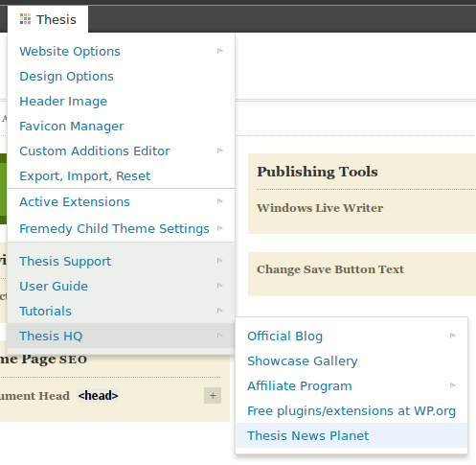Click arrow next to Custom Additions Editor
The height and width of the screenshot is (465, 476).
220,151
